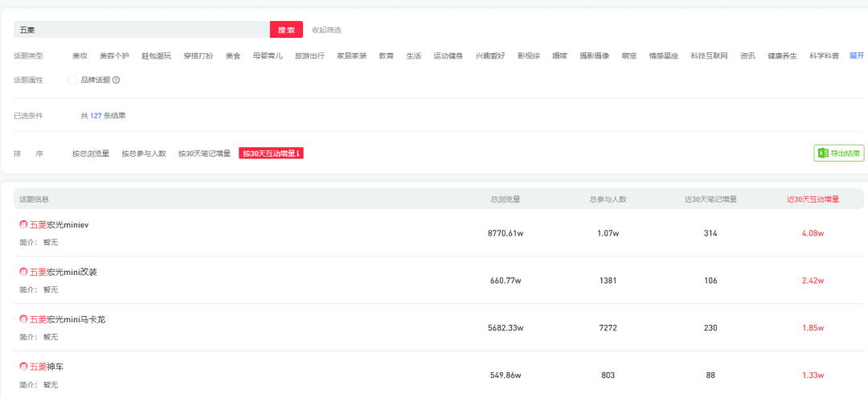Open the 五菱神车 topic

pos(47,367)
